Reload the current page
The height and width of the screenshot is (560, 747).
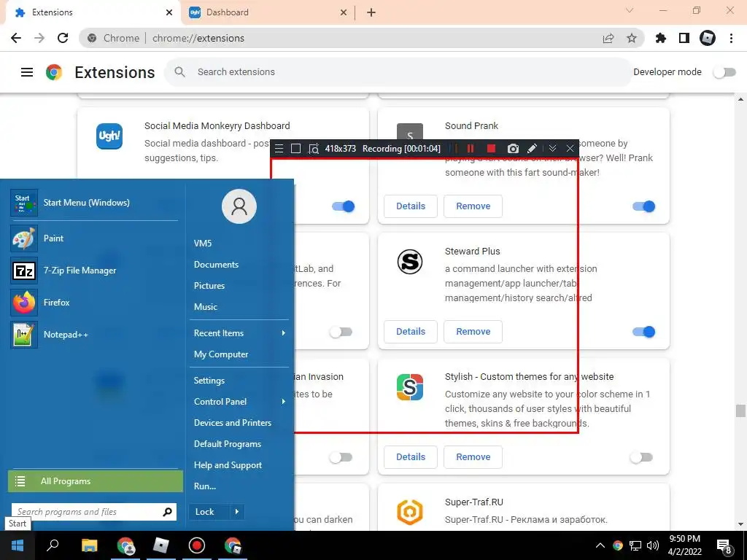coord(63,38)
